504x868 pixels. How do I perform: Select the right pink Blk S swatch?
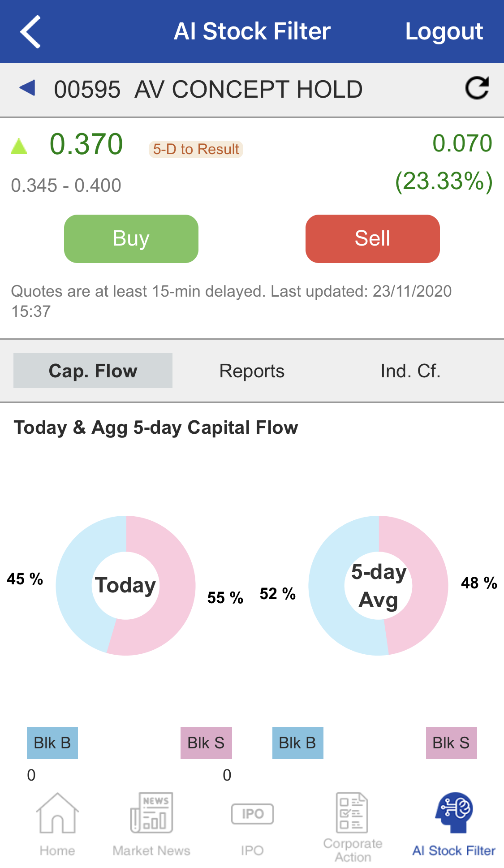[x=451, y=743]
